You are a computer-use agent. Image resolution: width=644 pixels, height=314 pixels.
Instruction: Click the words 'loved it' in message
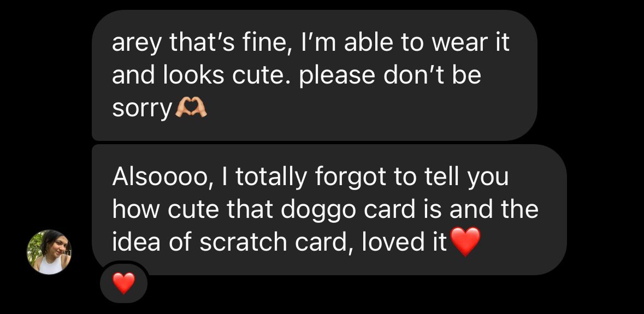[404, 242]
